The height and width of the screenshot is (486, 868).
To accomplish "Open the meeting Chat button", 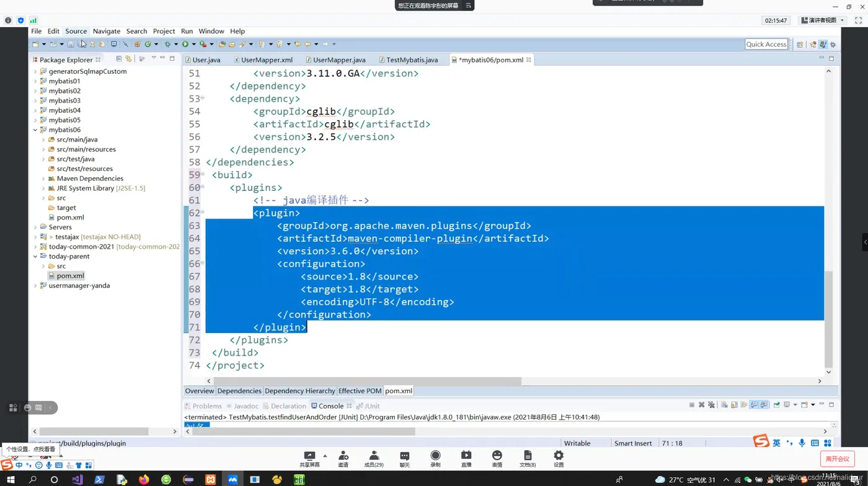I will point(405,459).
